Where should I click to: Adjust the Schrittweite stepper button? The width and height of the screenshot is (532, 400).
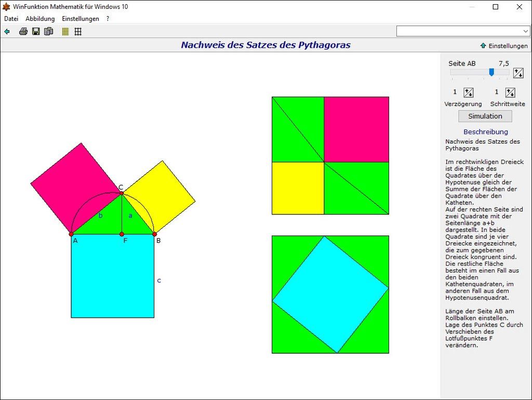pyautogui.click(x=510, y=93)
